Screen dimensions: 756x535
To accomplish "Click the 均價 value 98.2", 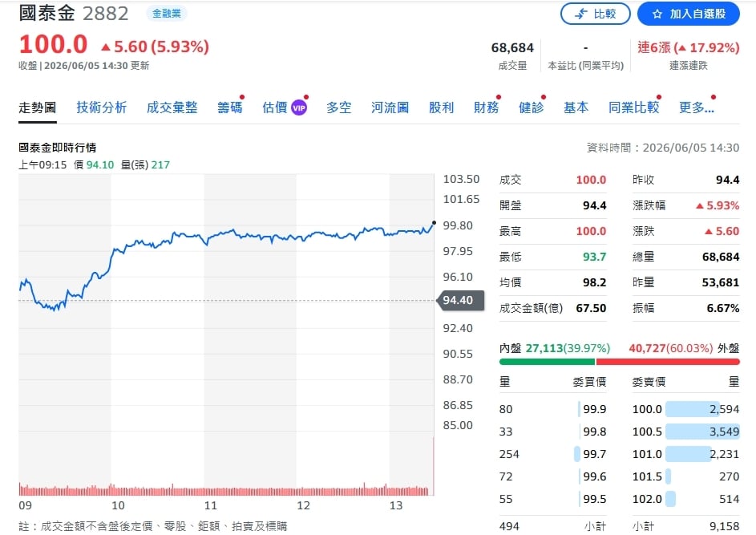I will [x=595, y=282].
